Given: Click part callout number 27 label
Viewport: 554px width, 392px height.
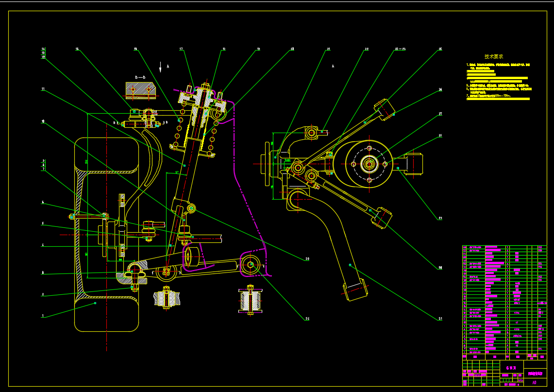Looking at the screenshot, I should pos(440,114).
